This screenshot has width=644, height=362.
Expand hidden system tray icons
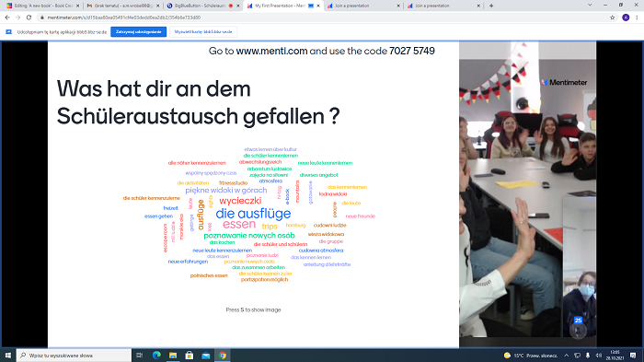(x=567, y=356)
